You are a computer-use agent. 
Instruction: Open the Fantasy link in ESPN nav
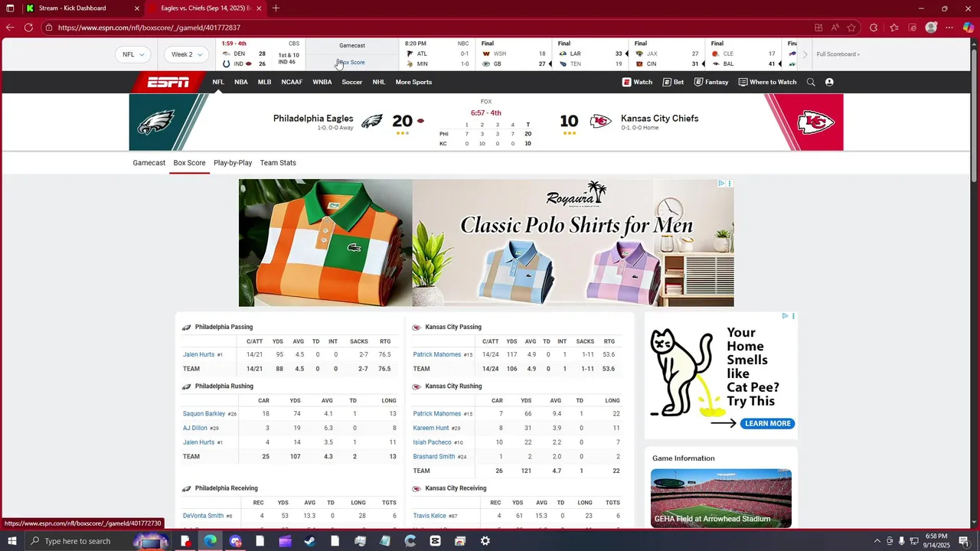711,82
